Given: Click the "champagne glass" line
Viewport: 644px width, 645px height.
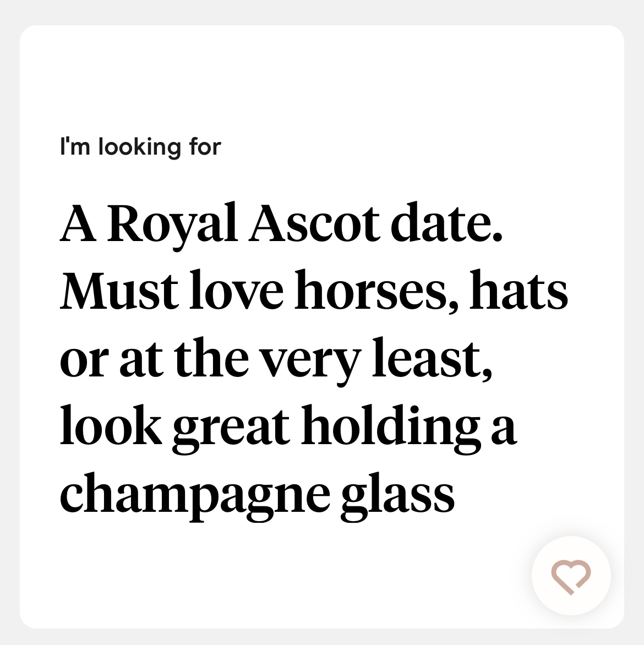Looking at the screenshot, I should click(x=257, y=496).
